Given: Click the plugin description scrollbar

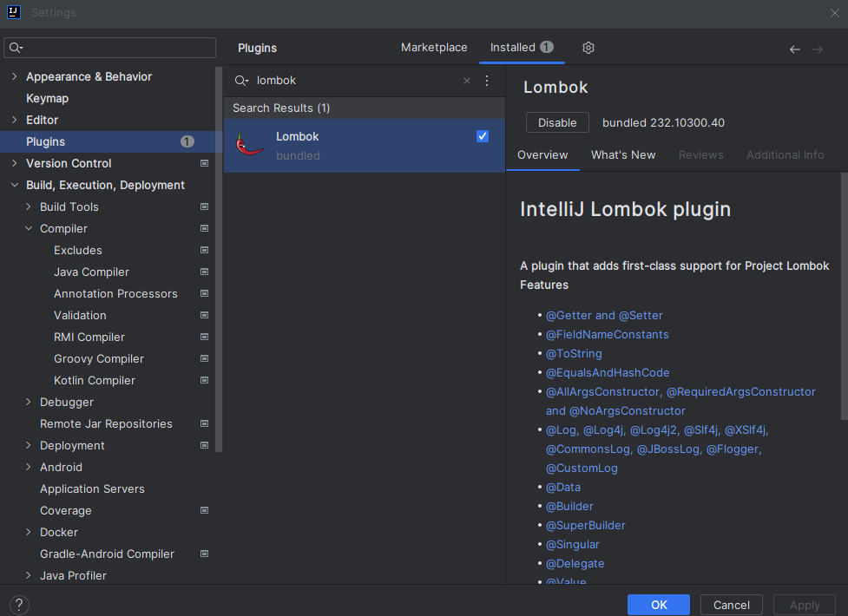Looking at the screenshot, I should pos(845,297).
